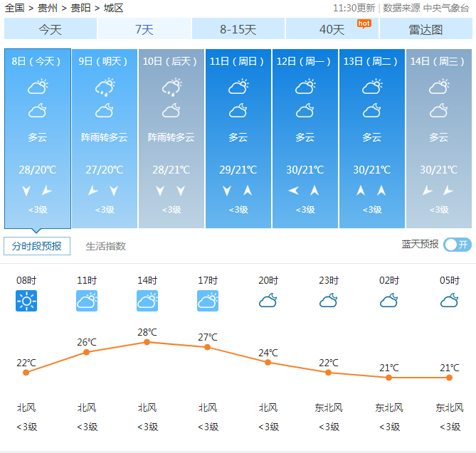Click the partly cloudy icon at 11时
This screenshot has width=476, height=453.
tap(87, 301)
